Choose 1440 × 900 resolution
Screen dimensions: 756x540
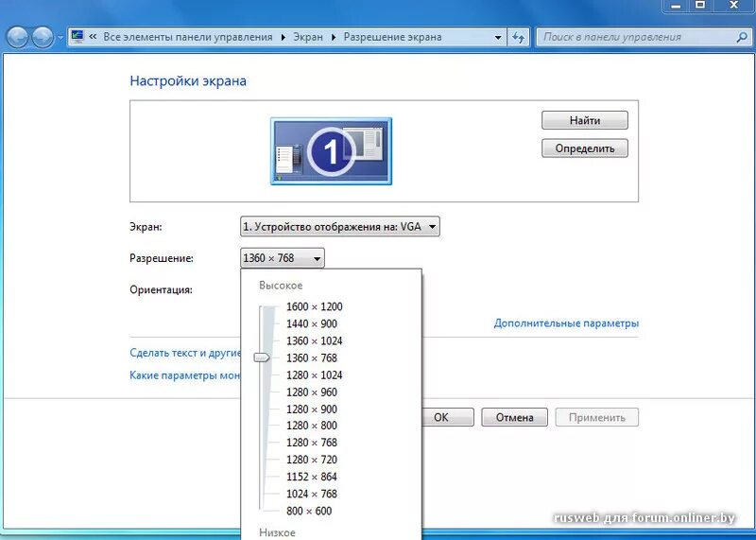312,323
